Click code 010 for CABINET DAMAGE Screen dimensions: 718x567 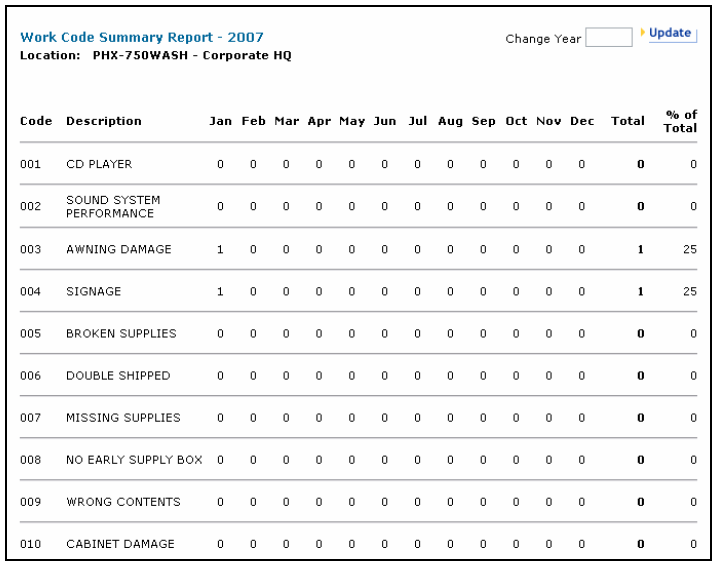tap(31, 544)
